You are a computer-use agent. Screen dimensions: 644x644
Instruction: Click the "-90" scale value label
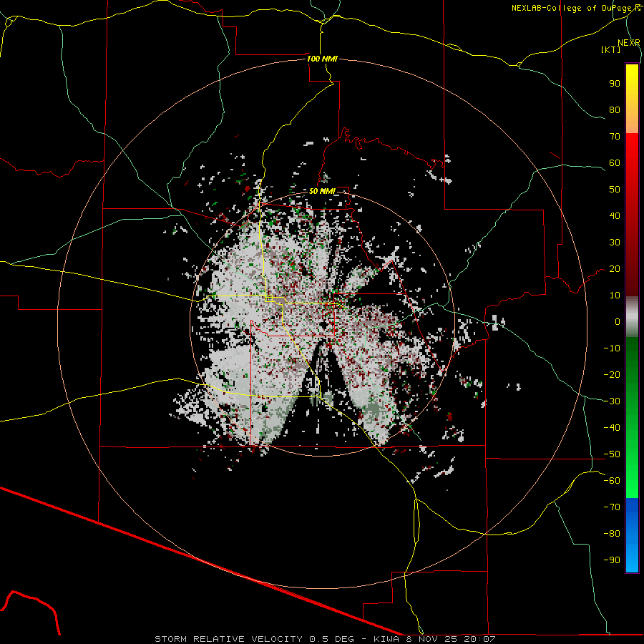[x=612, y=560]
